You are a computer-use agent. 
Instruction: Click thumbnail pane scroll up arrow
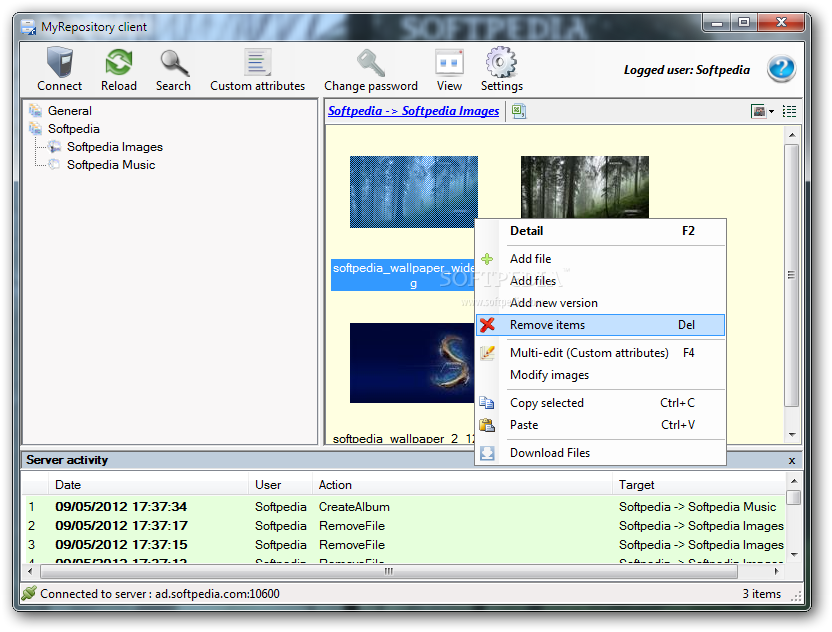792,135
